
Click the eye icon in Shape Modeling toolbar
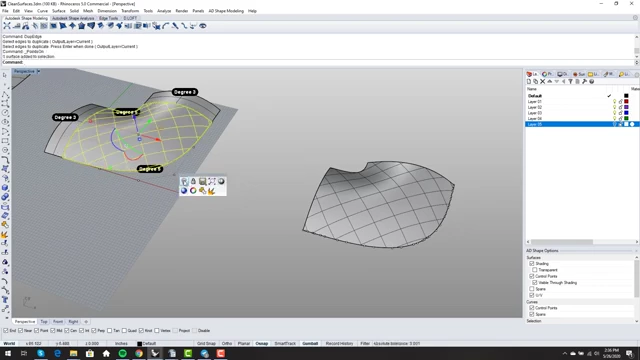202,26
